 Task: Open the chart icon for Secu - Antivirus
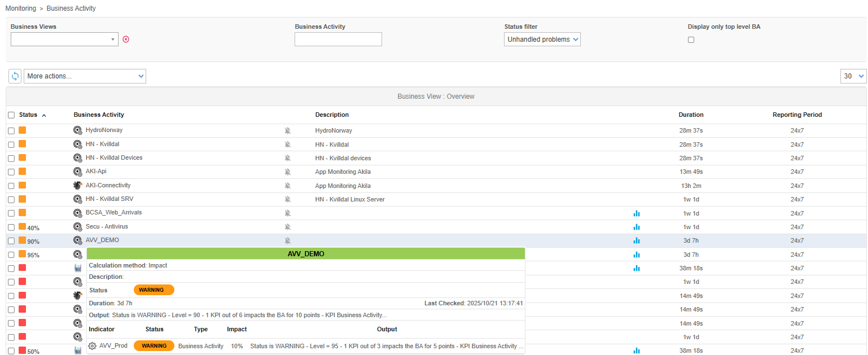point(637,227)
